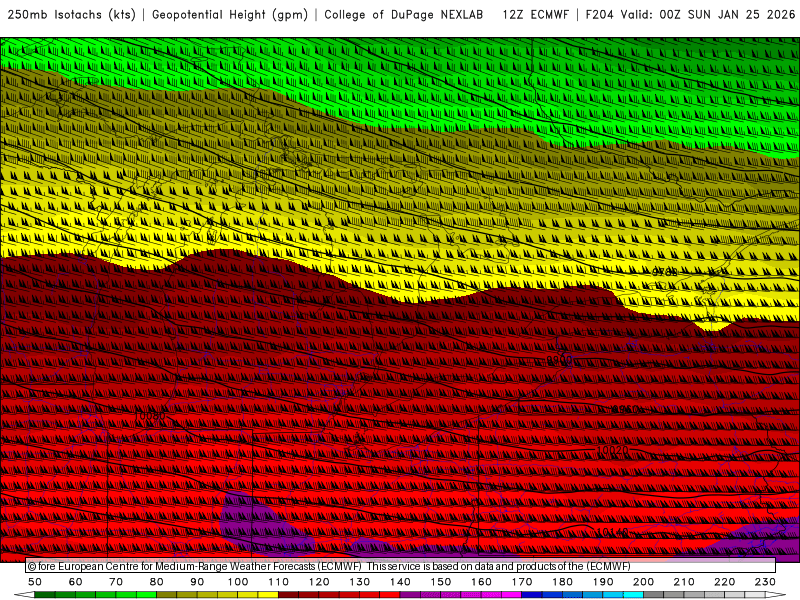Click the 170 label on the color scale
The width and height of the screenshot is (800, 600).
(522, 582)
